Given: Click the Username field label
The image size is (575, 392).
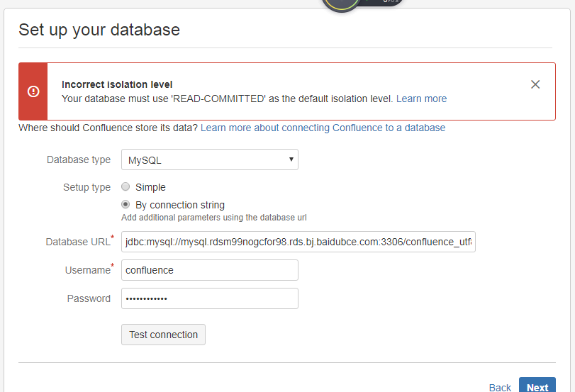Looking at the screenshot, I should tap(86, 270).
